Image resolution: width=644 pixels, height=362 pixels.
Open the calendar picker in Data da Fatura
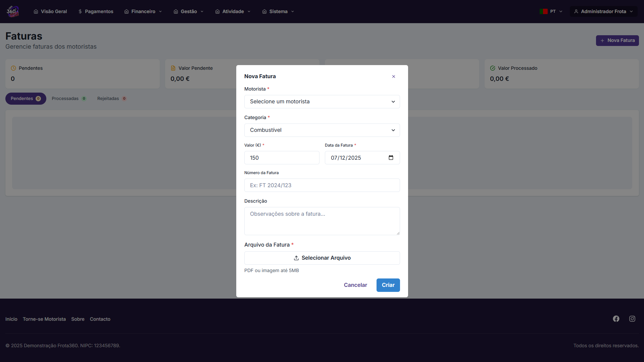pos(391,158)
